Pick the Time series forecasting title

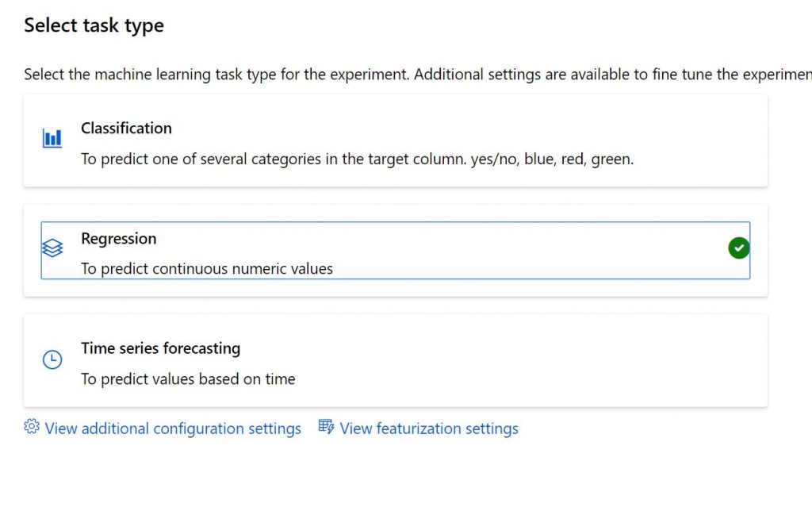[160, 348]
